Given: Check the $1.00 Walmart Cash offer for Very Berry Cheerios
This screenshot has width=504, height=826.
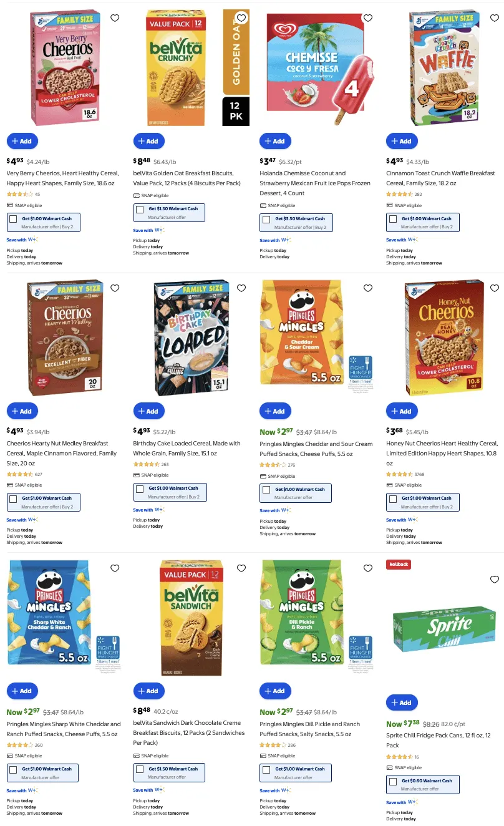Looking at the screenshot, I should point(14,220).
